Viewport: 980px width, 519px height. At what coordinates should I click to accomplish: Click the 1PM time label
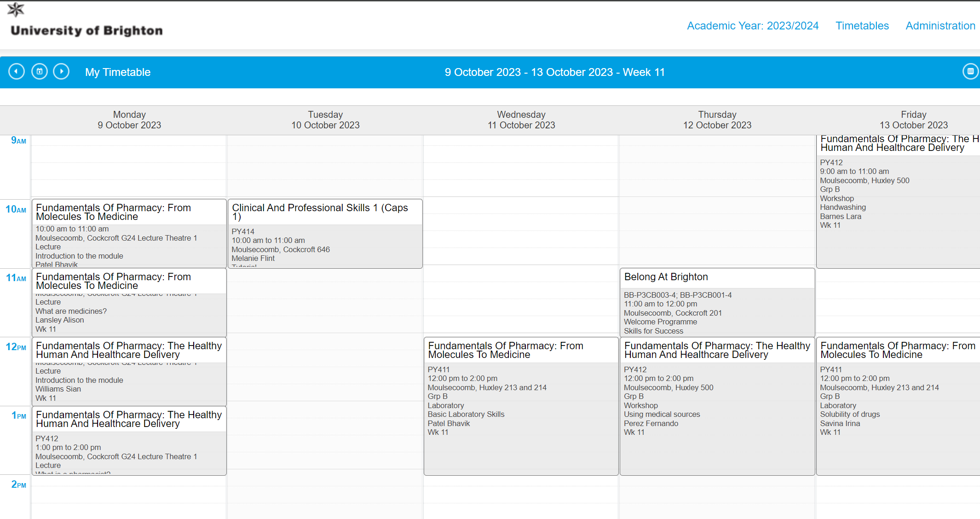click(19, 415)
